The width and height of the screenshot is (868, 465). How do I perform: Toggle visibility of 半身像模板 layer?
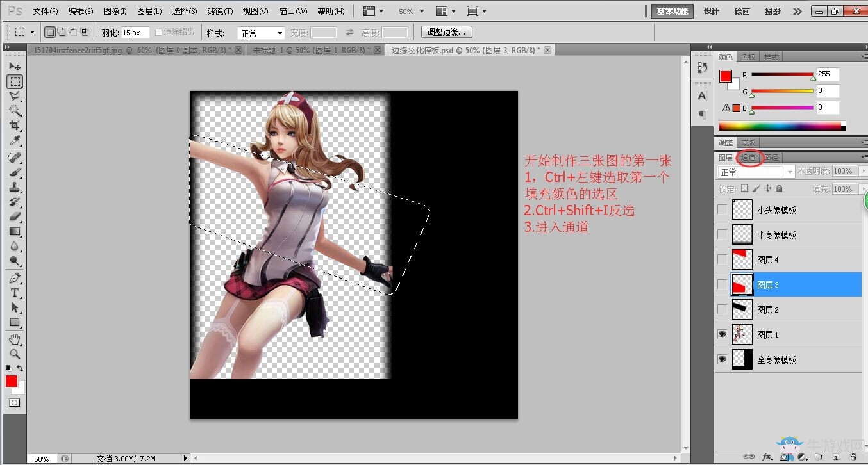[x=722, y=234]
